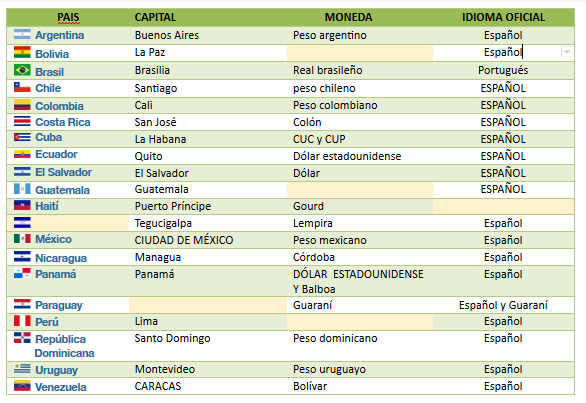Viewport: 586px width, 403px height.
Task: Click the flag in the blank country row
Action: pyautogui.click(x=22, y=222)
